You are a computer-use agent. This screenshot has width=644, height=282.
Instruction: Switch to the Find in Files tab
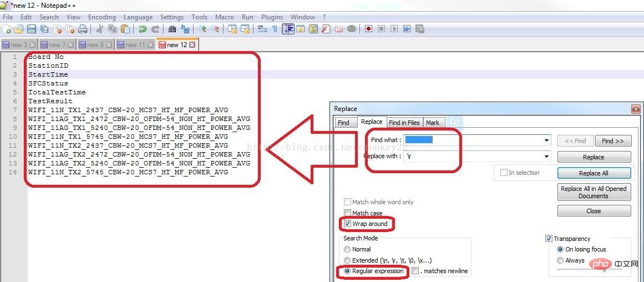click(404, 123)
